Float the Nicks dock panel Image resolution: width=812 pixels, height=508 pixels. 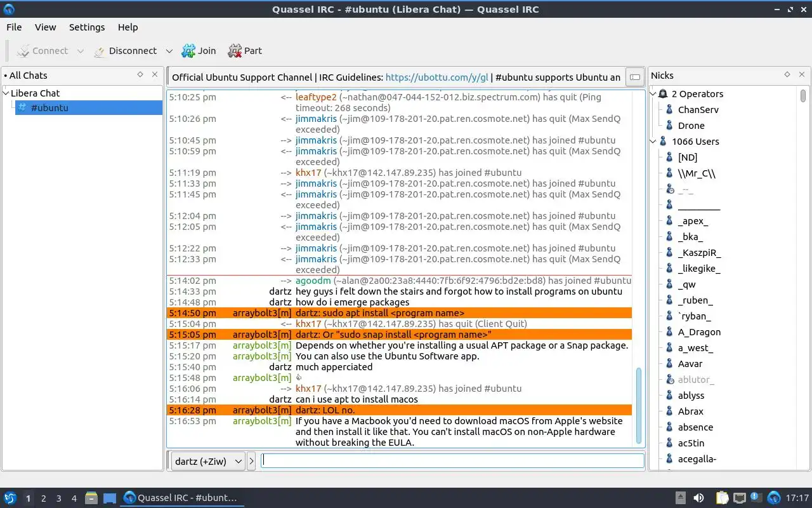[787, 75]
